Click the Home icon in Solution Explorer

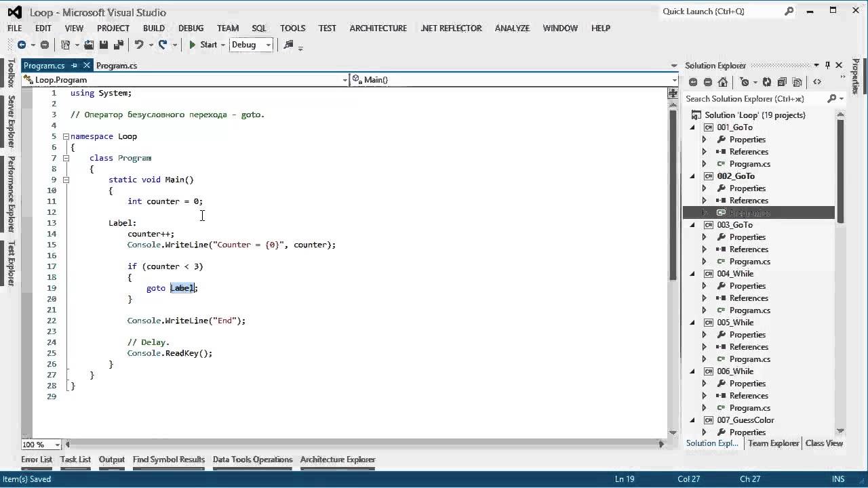coord(723,82)
